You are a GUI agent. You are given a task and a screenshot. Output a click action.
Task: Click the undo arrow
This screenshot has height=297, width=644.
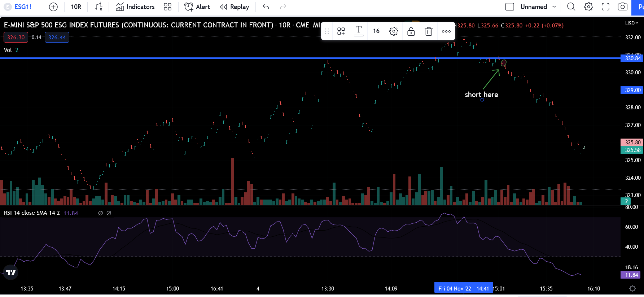(x=266, y=7)
